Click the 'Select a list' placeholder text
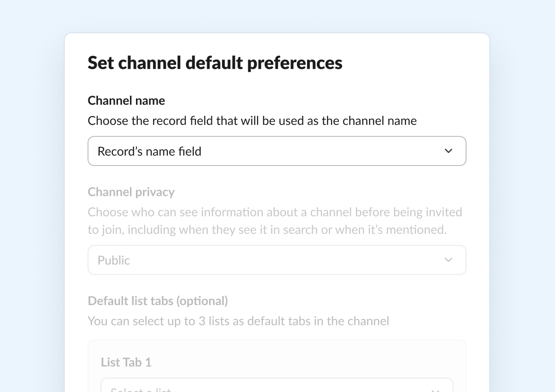Viewport: 555px width, 392px height. (x=141, y=389)
